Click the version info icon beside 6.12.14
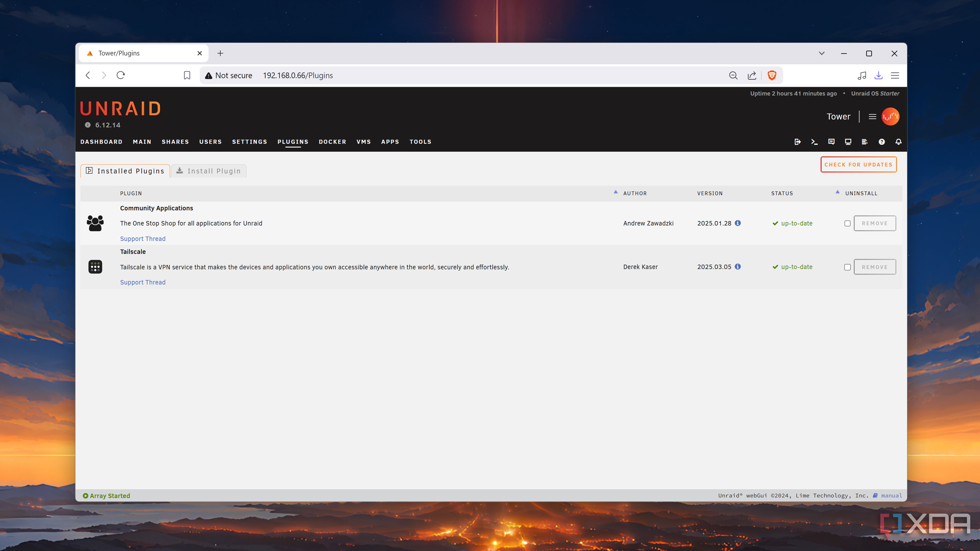980x551 pixels. tap(88, 125)
